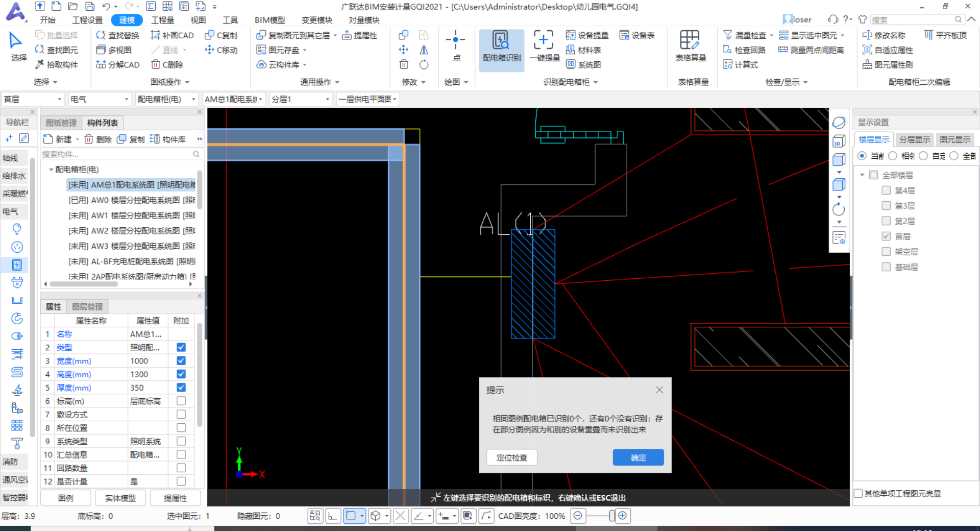The image size is (980, 531).
Task: Close the 提示 dialog with X
Action: click(659, 390)
